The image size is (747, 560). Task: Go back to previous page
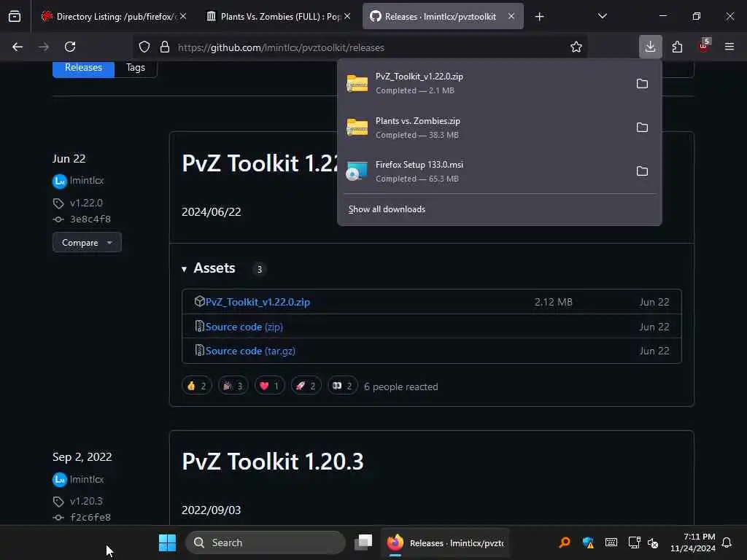18,47
